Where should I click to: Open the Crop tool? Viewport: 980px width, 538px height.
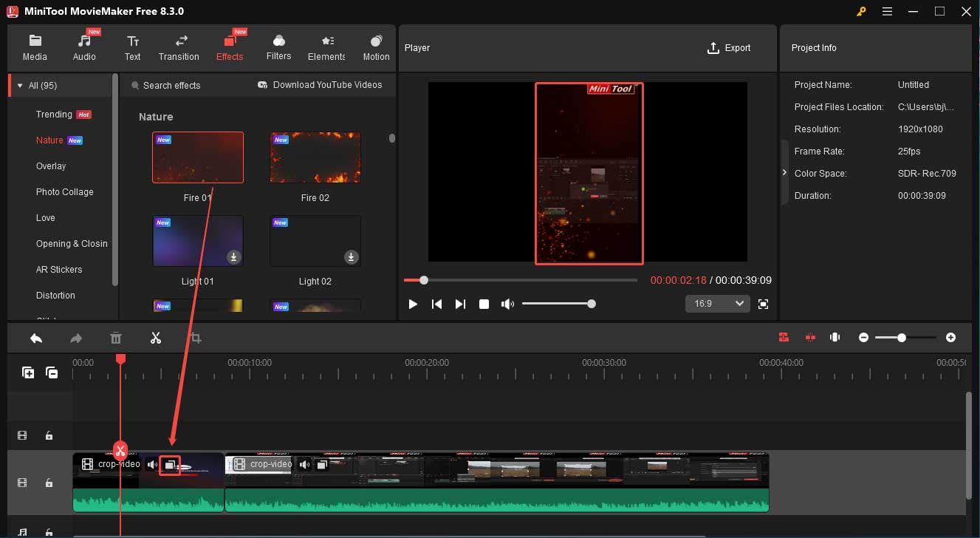(x=196, y=338)
